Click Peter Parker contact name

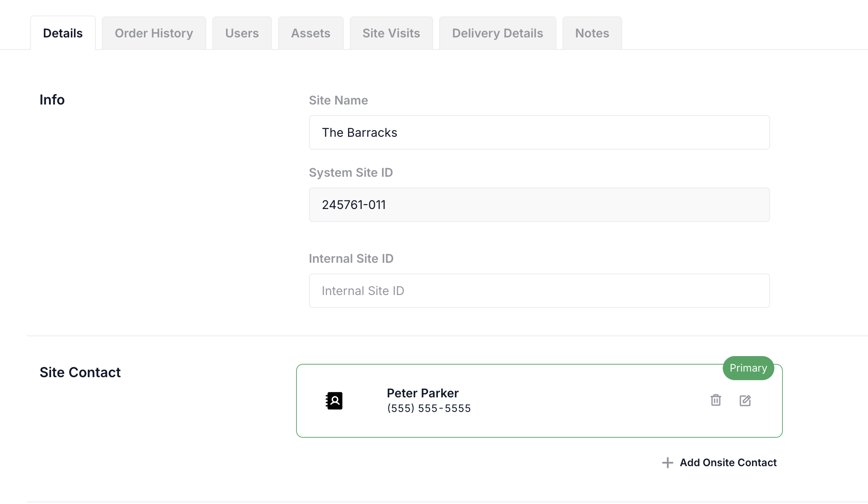point(423,393)
